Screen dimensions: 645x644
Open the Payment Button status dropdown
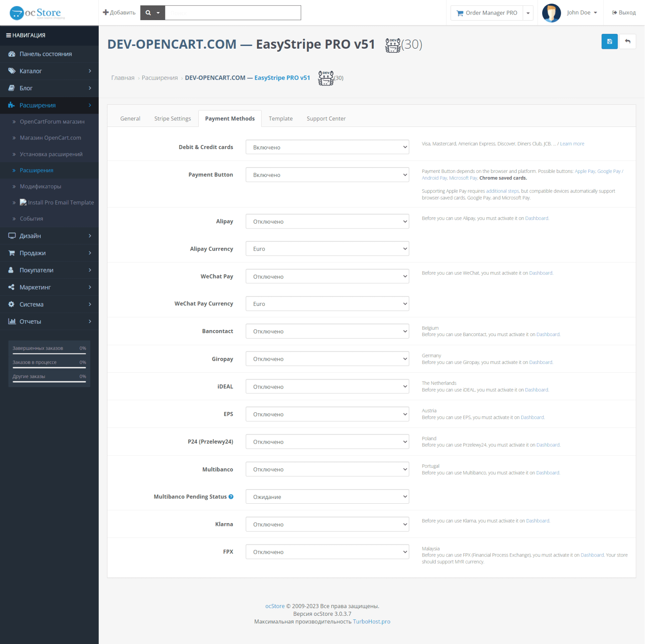coord(327,175)
